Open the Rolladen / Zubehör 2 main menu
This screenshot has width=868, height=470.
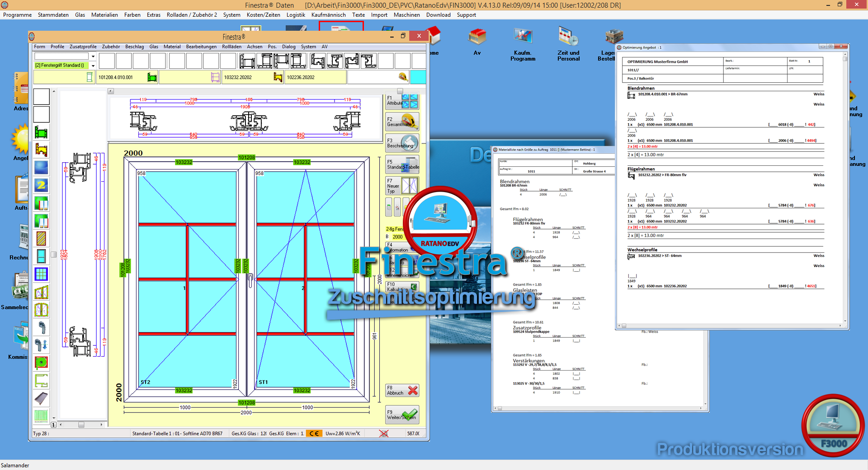coord(192,15)
